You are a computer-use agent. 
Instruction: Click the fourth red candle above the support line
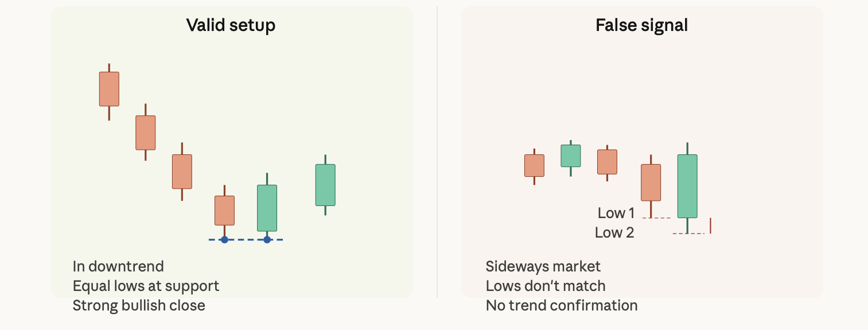click(x=224, y=211)
